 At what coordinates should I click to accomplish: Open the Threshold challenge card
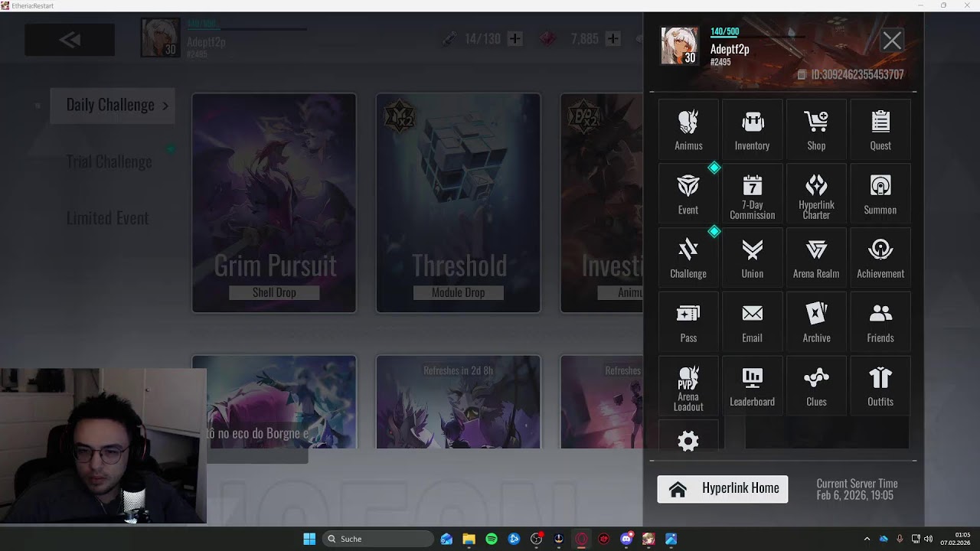pyautogui.click(x=458, y=203)
